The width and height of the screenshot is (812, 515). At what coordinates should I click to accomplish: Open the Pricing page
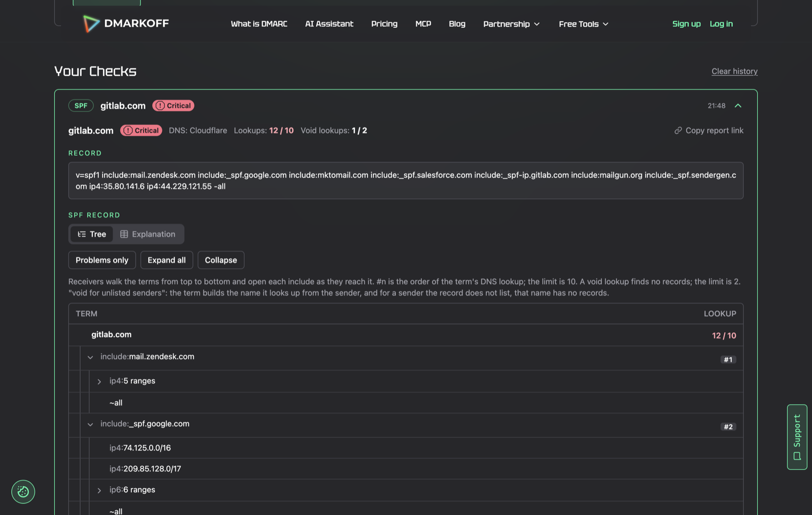384,24
